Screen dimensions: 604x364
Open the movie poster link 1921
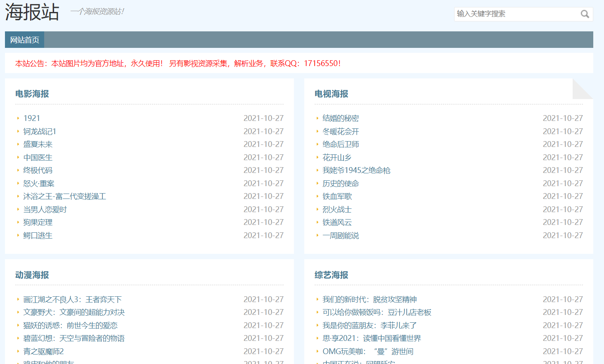tap(32, 118)
